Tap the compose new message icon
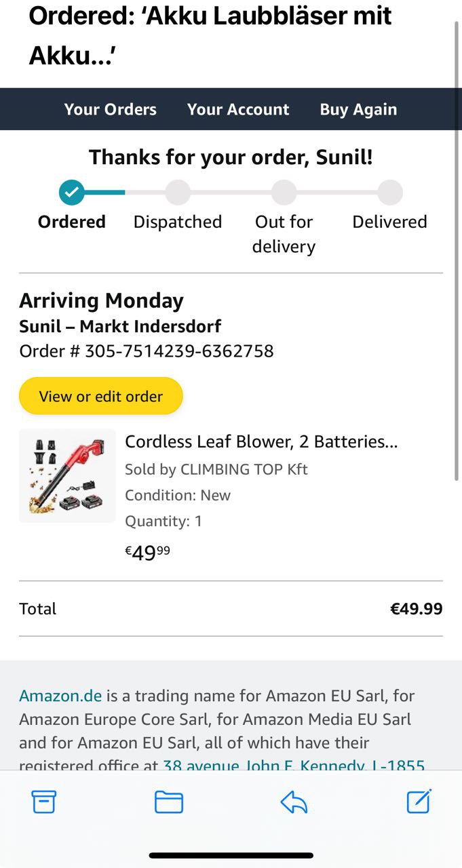 click(419, 802)
